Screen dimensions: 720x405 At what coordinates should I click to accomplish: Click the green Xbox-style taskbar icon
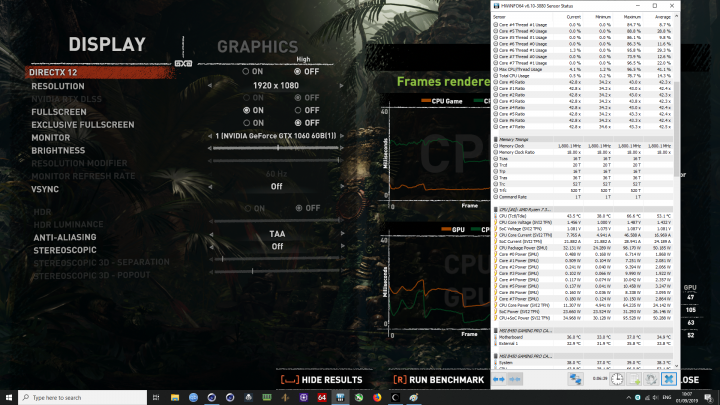(359, 397)
